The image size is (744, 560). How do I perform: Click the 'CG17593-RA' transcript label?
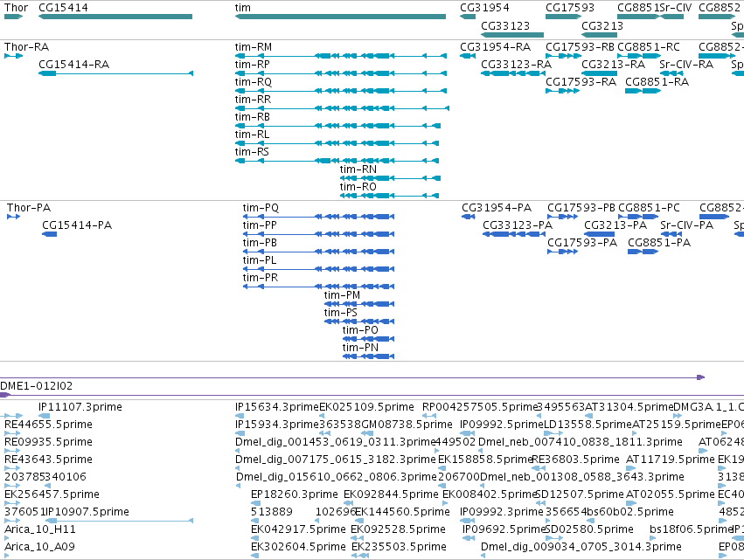tap(581, 82)
